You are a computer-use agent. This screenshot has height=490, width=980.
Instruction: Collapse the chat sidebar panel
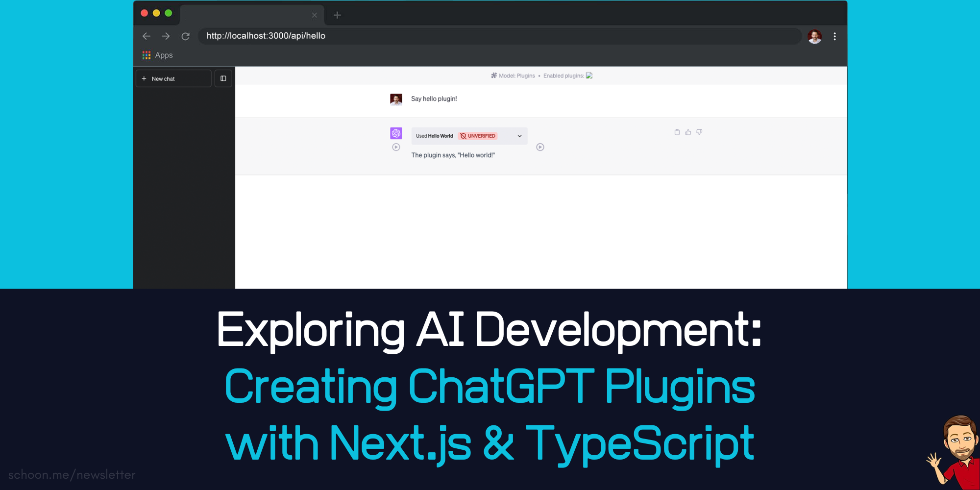(223, 78)
